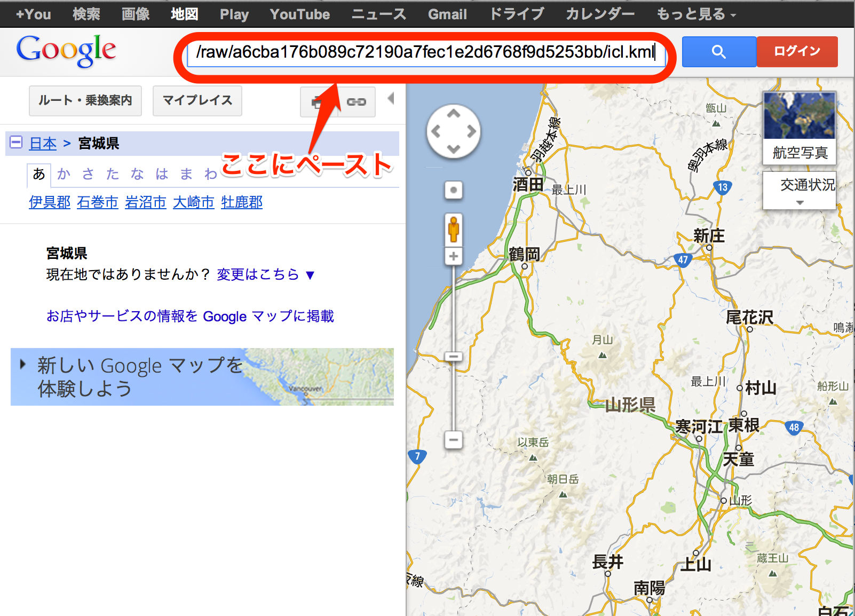
Task: Open the +You menu item
Action: point(33,14)
